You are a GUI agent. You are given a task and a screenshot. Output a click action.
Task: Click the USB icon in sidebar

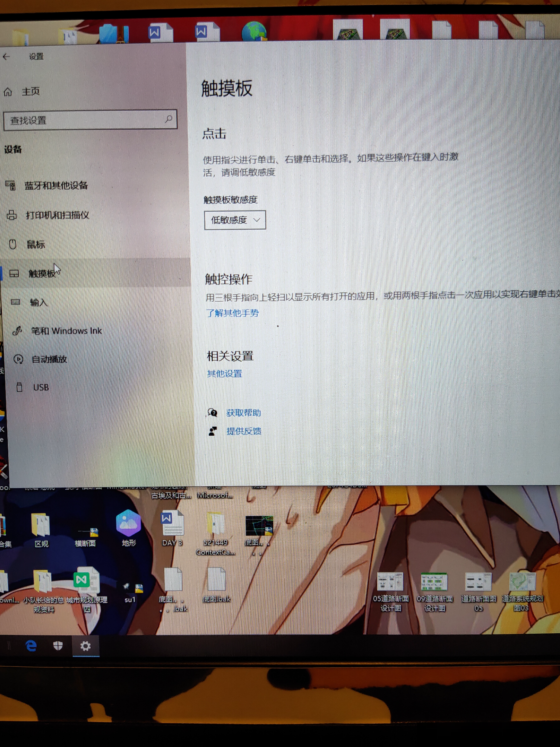(19, 387)
